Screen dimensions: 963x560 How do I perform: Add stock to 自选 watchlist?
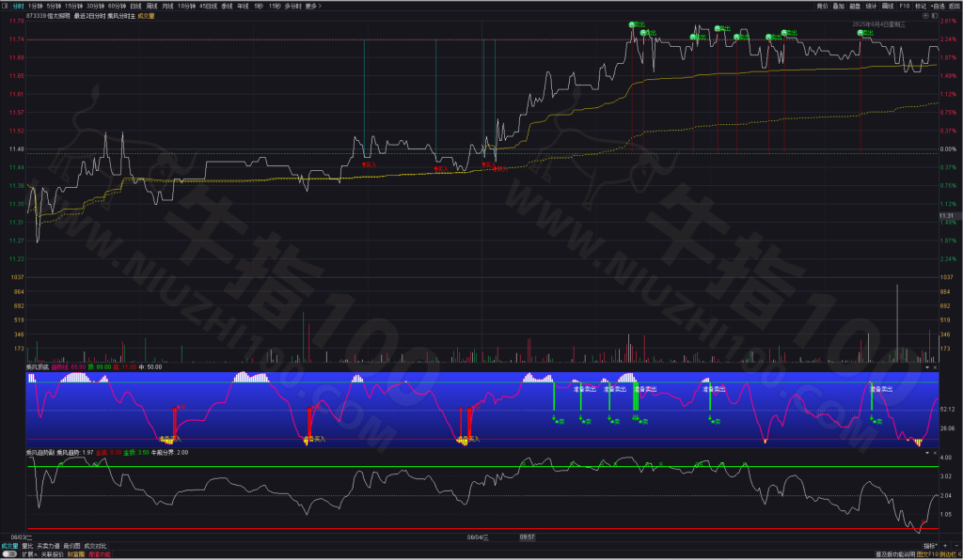(x=938, y=7)
